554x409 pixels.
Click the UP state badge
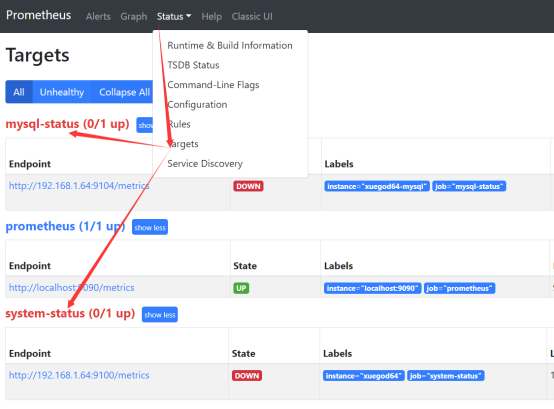(241, 288)
